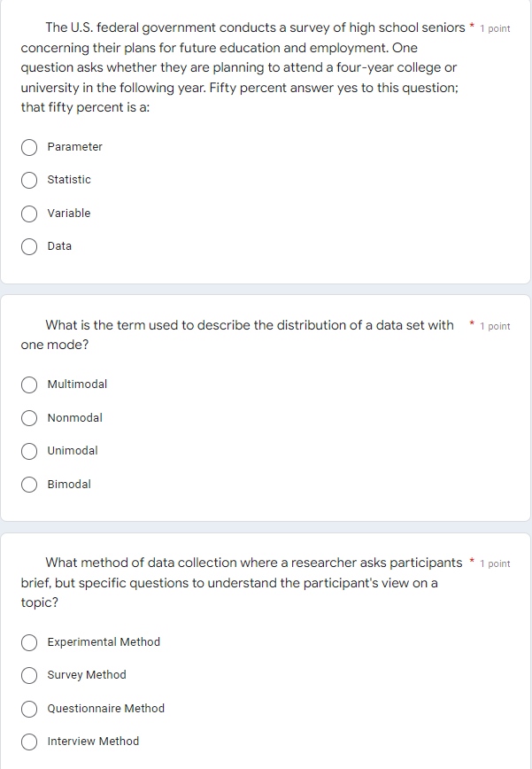Select Interview Method as your answer
Screen dimensions: 532x769
pos(29,742)
